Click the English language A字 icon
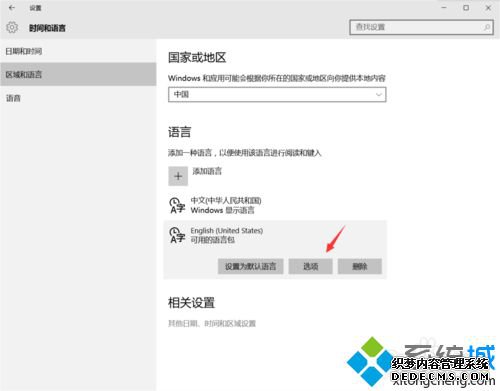 177,235
